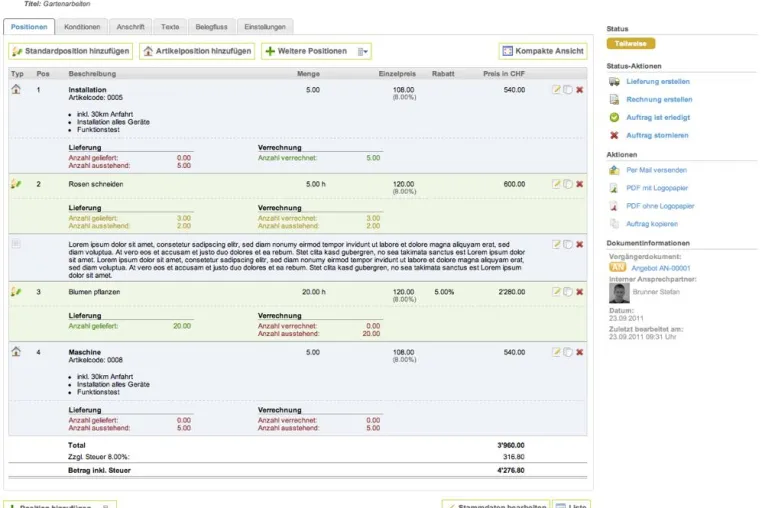
Task: Copy the Blumen pflanzen position
Action: pyautogui.click(x=568, y=292)
